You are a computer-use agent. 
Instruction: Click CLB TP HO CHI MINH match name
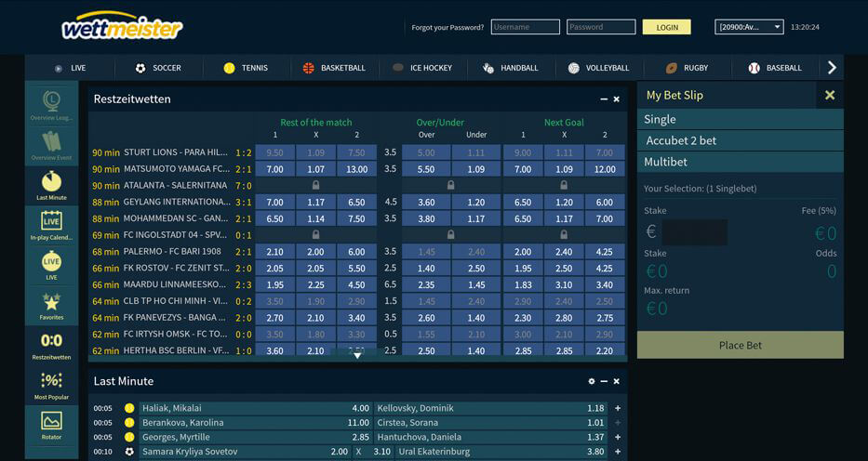point(177,301)
